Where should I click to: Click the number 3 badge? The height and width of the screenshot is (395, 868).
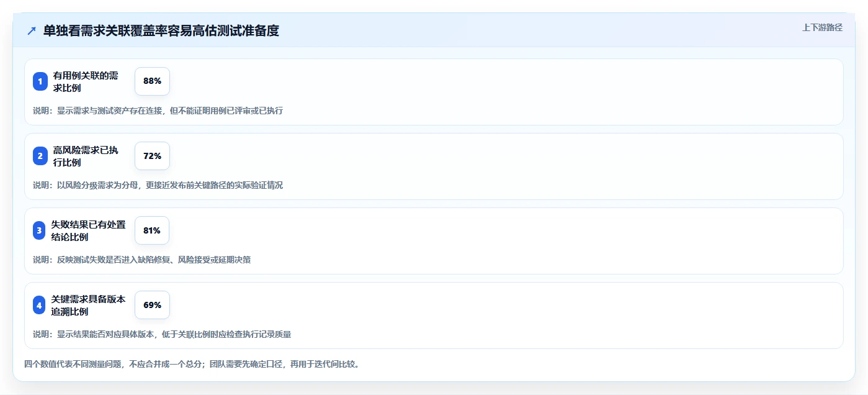tap(39, 230)
